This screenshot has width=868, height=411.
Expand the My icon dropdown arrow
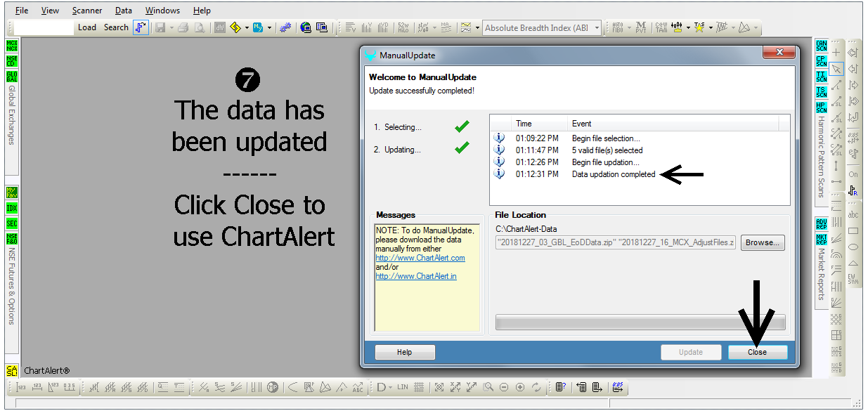coord(270,28)
